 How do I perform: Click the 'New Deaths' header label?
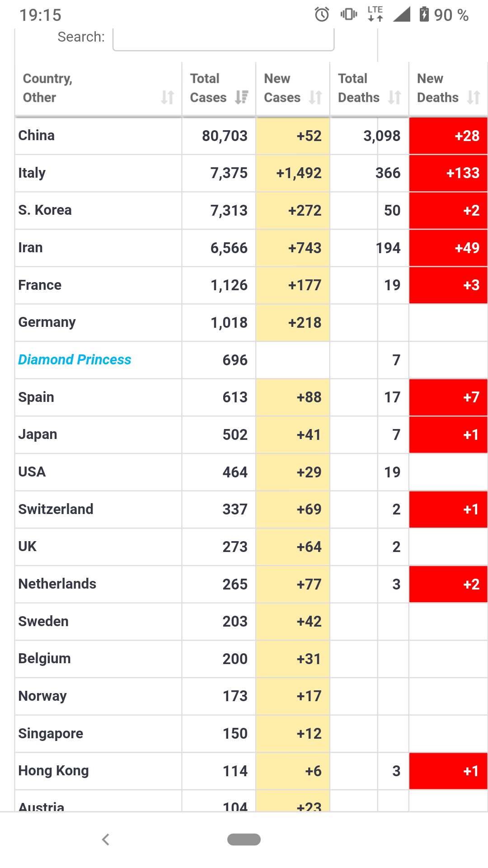(x=437, y=88)
